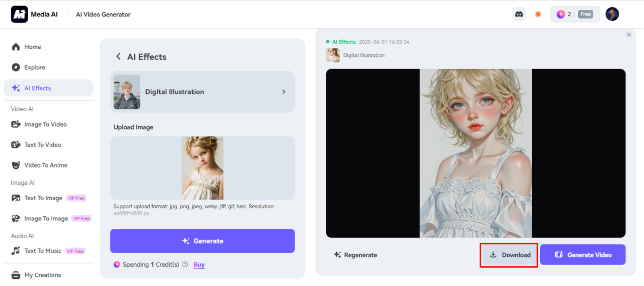The width and height of the screenshot is (644, 286).
Task: Click the green AI Effects status label
Action: click(344, 42)
